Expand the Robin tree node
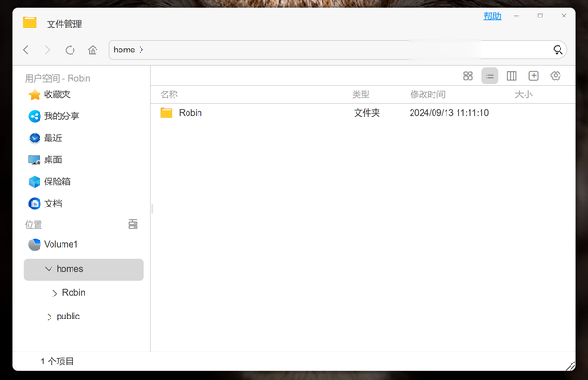The image size is (588, 380). [55, 293]
